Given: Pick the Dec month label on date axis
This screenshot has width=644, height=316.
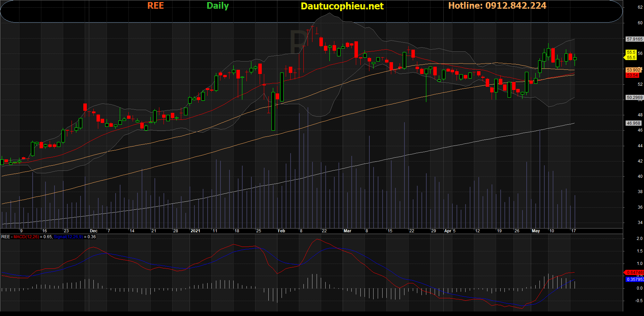Looking at the screenshot, I should point(94,231).
